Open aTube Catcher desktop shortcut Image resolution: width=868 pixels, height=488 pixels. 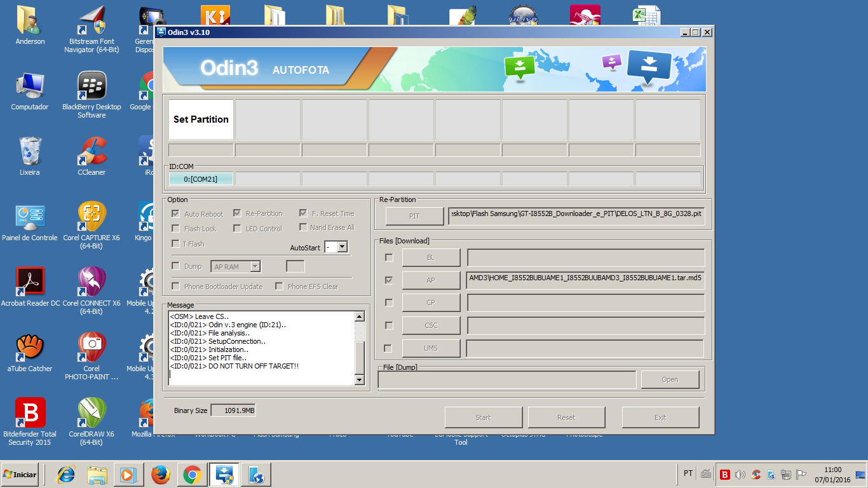pos(30,353)
